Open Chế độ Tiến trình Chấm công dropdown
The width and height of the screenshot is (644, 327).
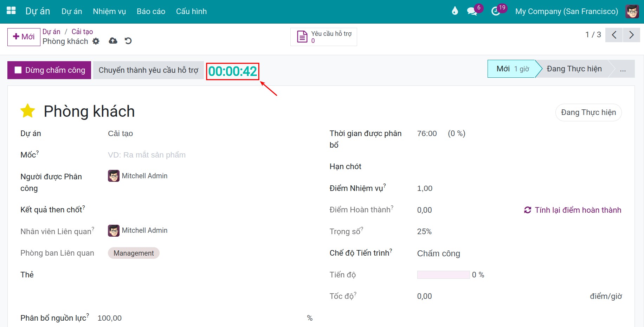[x=519, y=254]
